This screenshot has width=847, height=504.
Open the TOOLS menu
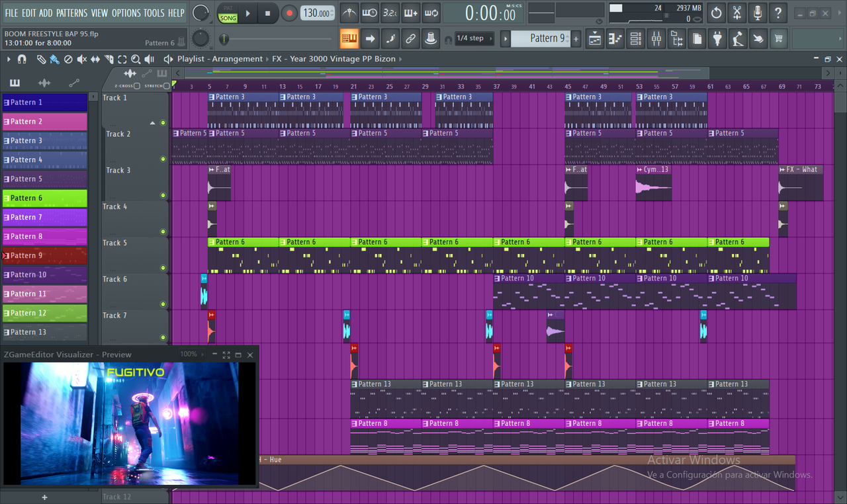pyautogui.click(x=154, y=13)
